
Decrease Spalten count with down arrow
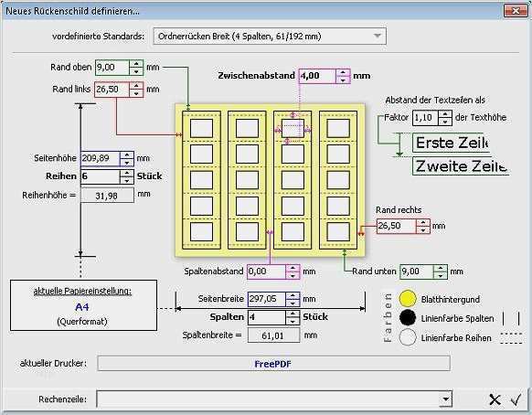point(293,321)
